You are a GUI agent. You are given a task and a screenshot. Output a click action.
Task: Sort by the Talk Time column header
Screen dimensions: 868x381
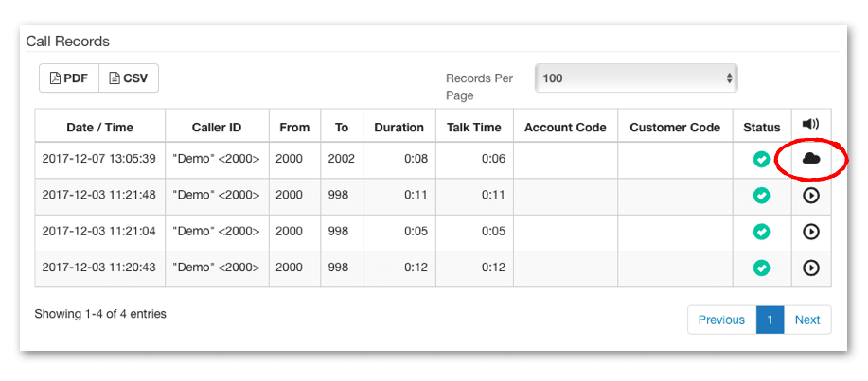click(x=474, y=128)
